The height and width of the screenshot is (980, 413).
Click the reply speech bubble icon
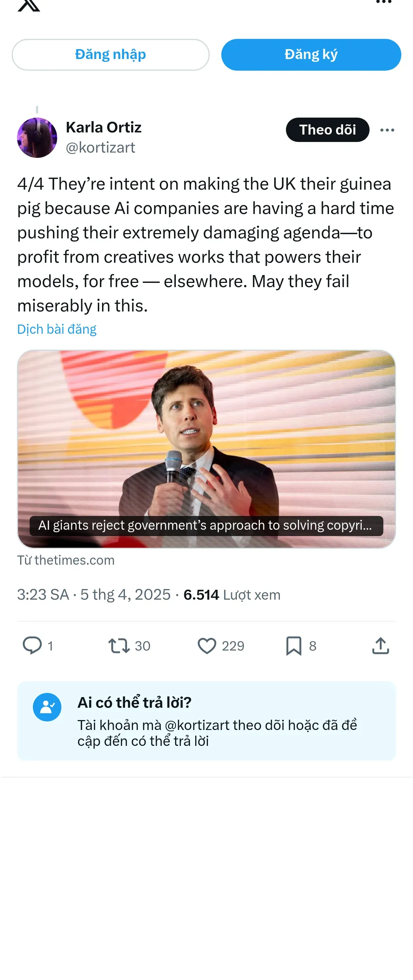(x=32, y=645)
